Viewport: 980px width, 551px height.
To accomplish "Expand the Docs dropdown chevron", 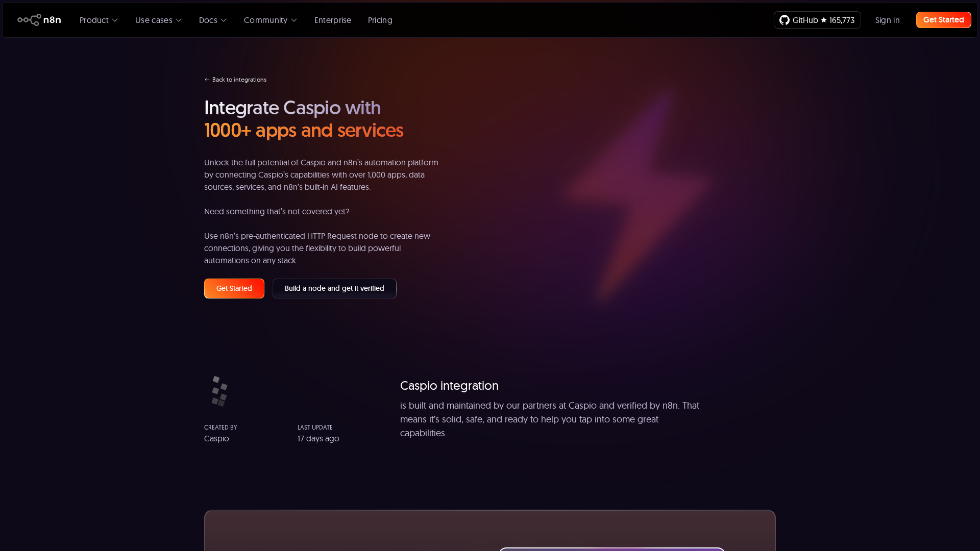I will pyautogui.click(x=224, y=20).
